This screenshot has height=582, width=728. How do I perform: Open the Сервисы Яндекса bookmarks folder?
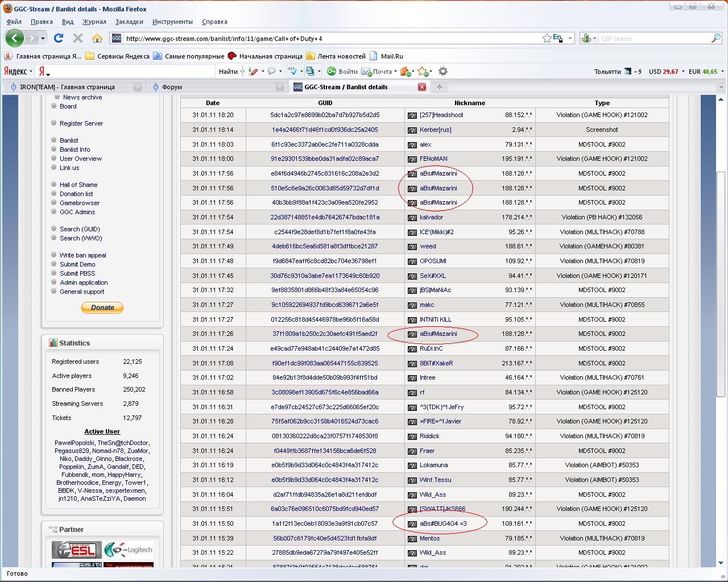coord(118,56)
